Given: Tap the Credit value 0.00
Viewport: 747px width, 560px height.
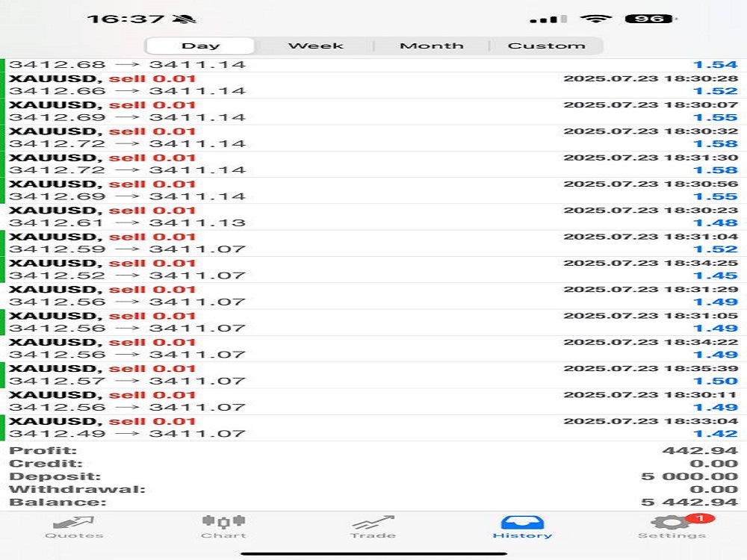Looking at the screenshot, I should pyautogui.click(x=713, y=464).
